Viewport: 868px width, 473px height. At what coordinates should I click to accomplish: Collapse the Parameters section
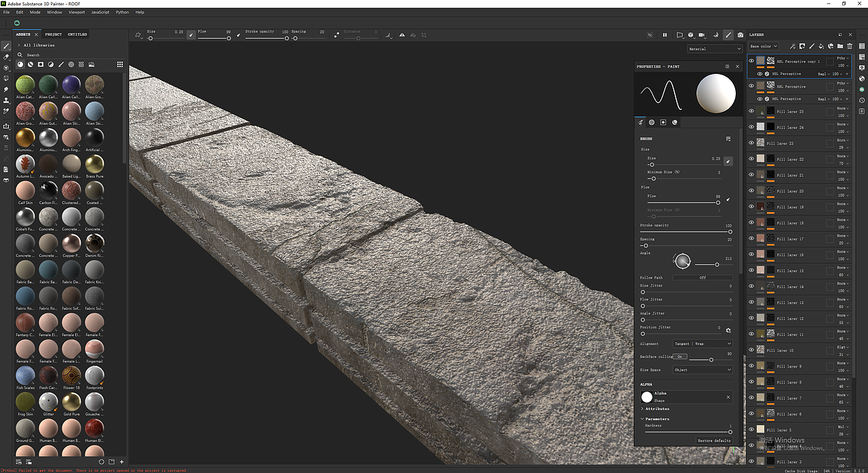coord(643,419)
